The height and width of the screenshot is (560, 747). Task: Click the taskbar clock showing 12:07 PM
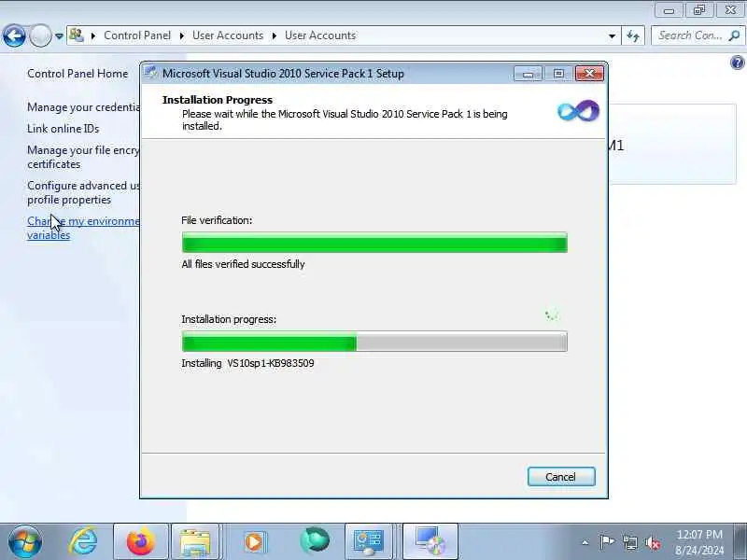coord(699,542)
